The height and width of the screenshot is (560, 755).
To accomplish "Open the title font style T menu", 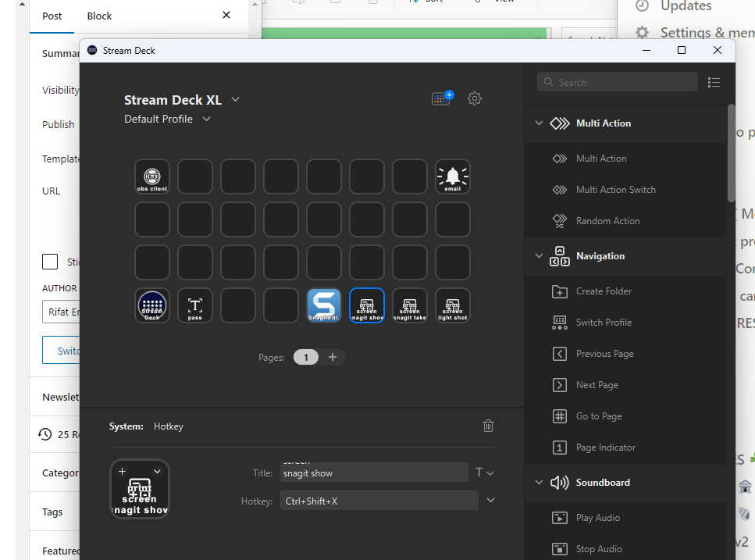I will [x=484, y=473].
